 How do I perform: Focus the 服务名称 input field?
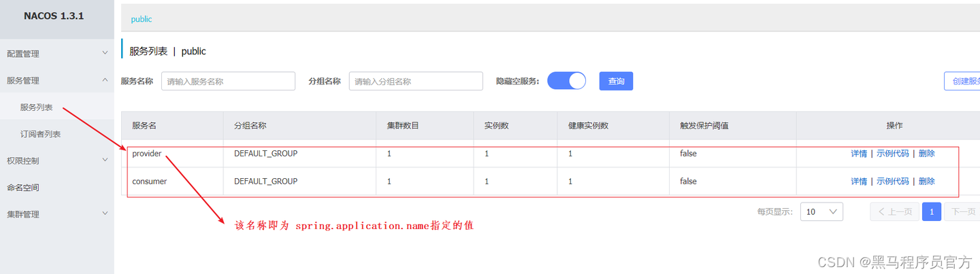click(x=228, y=82)
